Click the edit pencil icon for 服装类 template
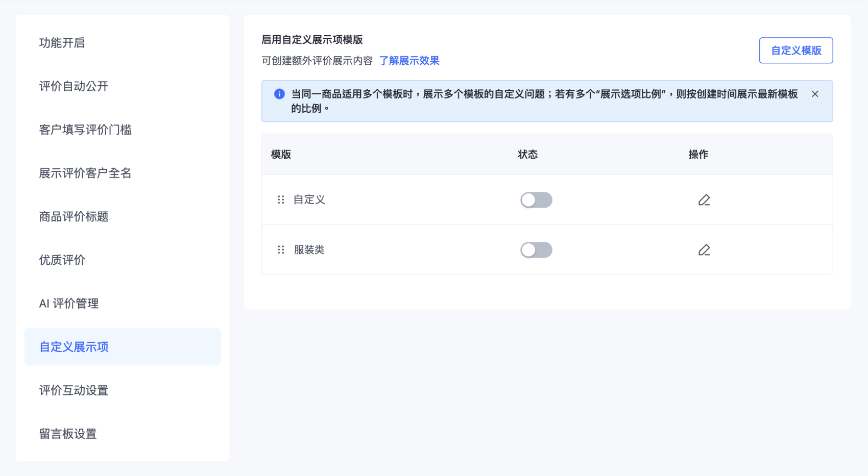Screen dimensions: 868x476 coord(704,250)
